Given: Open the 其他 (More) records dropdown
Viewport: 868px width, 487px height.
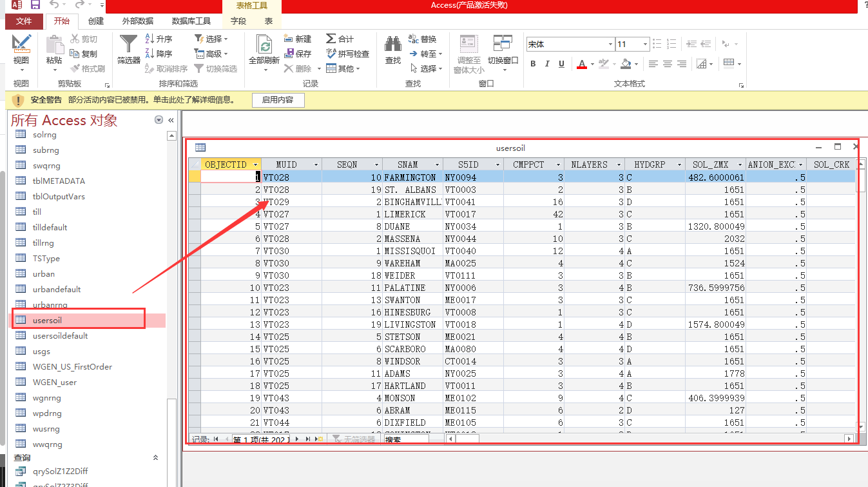Looking at the screenshot, I should coord(343,68).
